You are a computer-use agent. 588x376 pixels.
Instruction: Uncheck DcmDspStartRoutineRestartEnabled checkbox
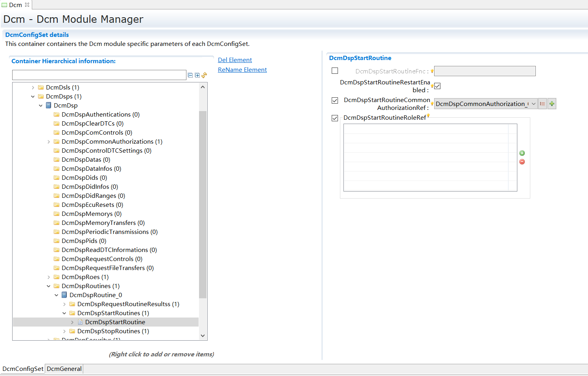[437, 86]
